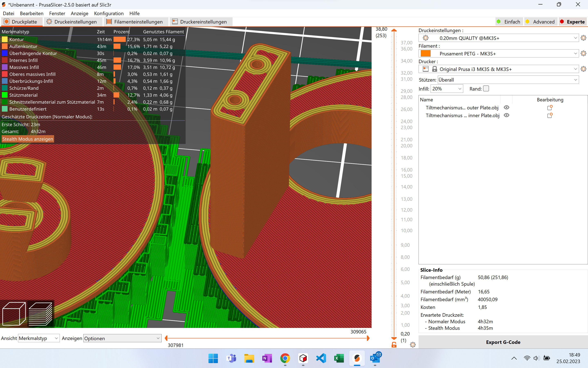Enable the Rand checkbox

click(486, 89)
